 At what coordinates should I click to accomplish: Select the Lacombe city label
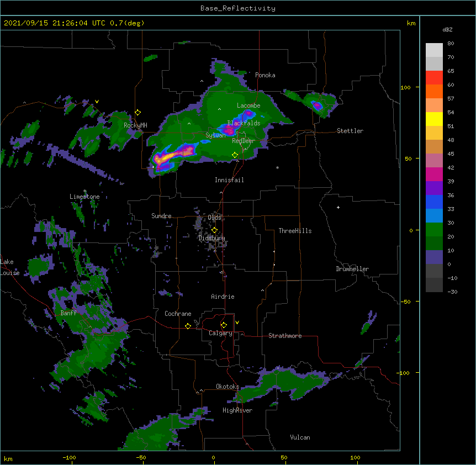tap(248, 105)
